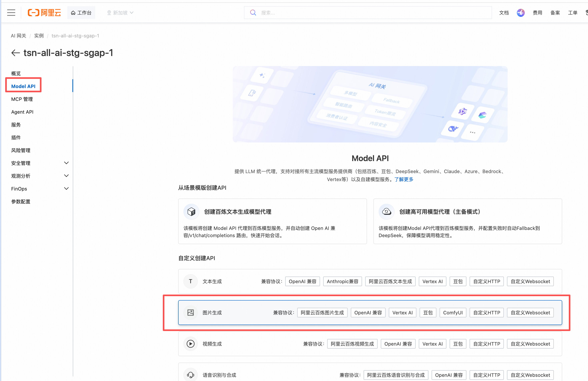
Task: Open 文档 in the top bar
Action: [x=504, y=13]
